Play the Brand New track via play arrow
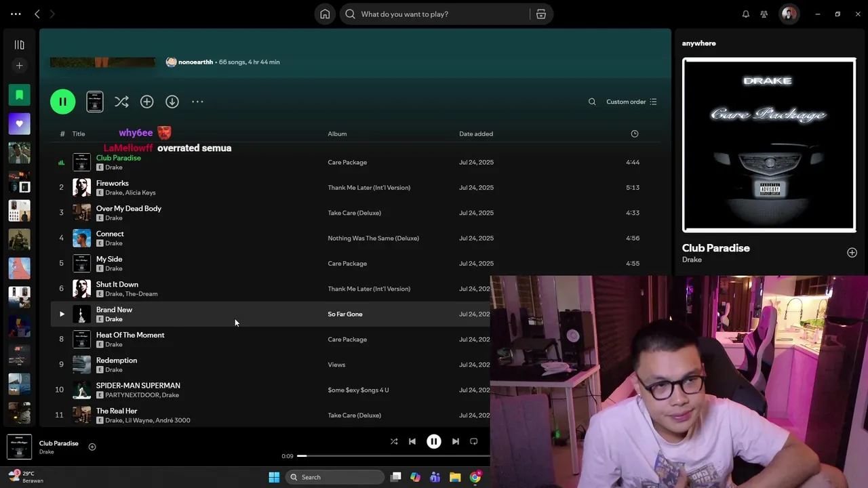This screenshot has width=868, height=488. 62,314
